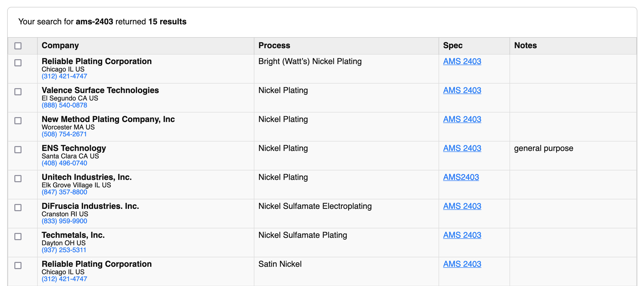Toggle the select-all checkbox in header
Image resolution: width=644 pixels, height=286 pixels.
(18, 46)
